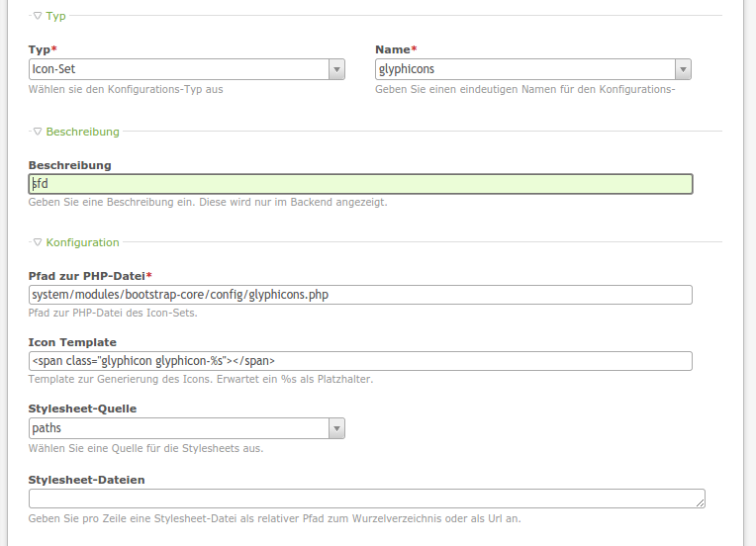Viewport: 756px width, 546px height.
Task: Collapse the Konfiguration section triangle icon
Action: [x=38, y=242]
